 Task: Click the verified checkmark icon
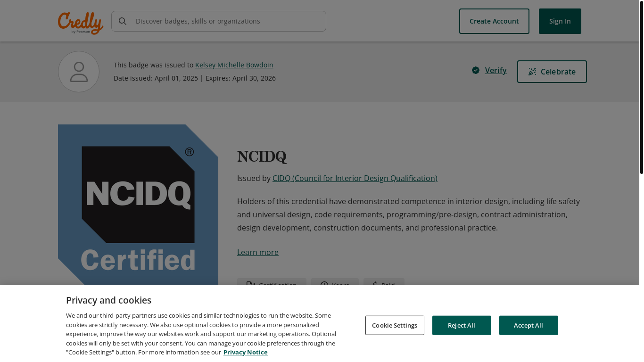[x=476, y=70]
